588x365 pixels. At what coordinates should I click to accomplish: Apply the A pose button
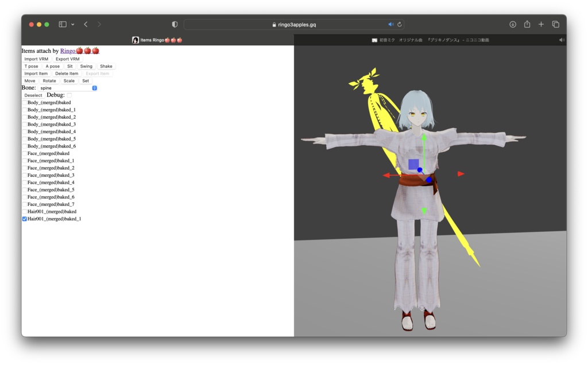[x=52, y=66]
